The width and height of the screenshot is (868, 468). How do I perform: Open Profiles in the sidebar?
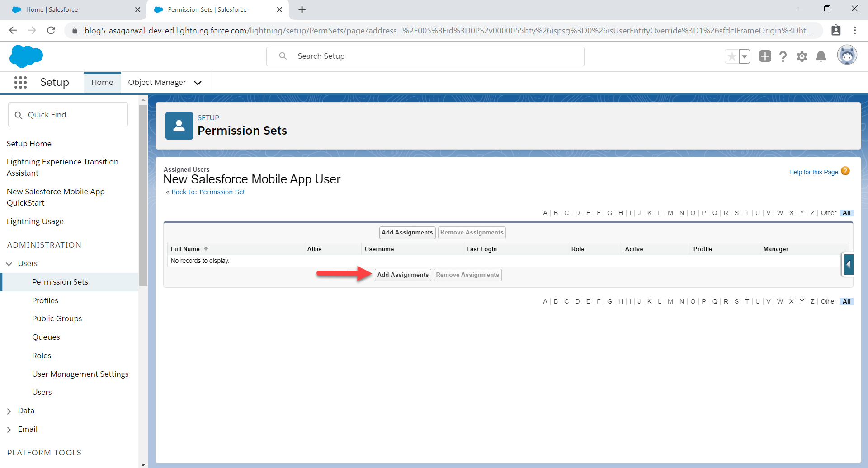45,300
